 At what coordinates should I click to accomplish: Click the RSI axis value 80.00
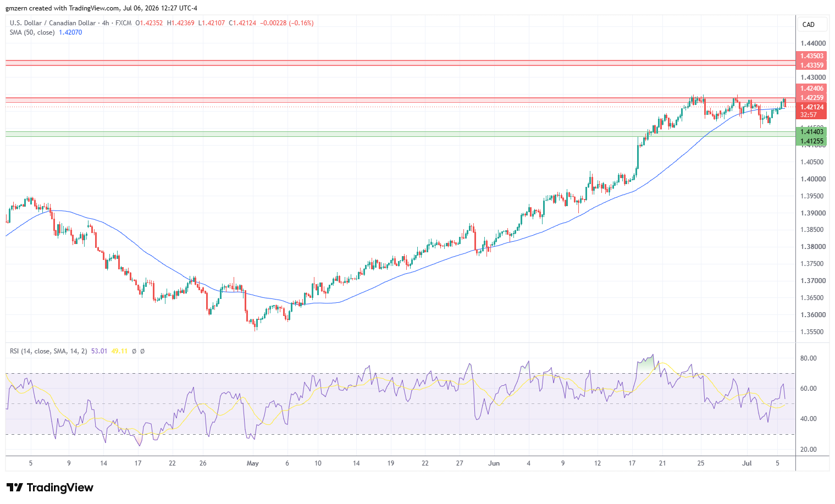coord(808,358)
